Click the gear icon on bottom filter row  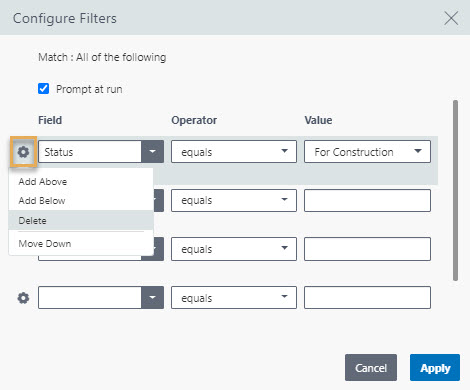[23, 298]
